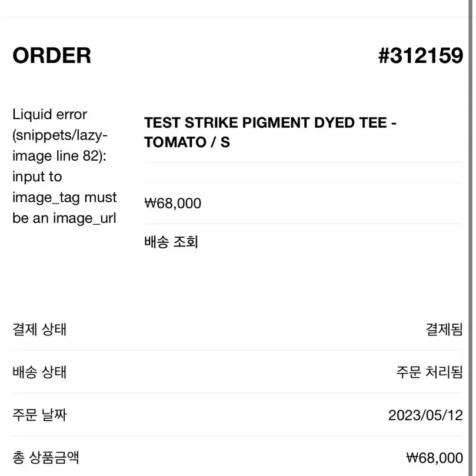The height and width of the screenshot is (476, 476).
Task: Click the 주문 날짜 label
Action: [x=39, y=415]
